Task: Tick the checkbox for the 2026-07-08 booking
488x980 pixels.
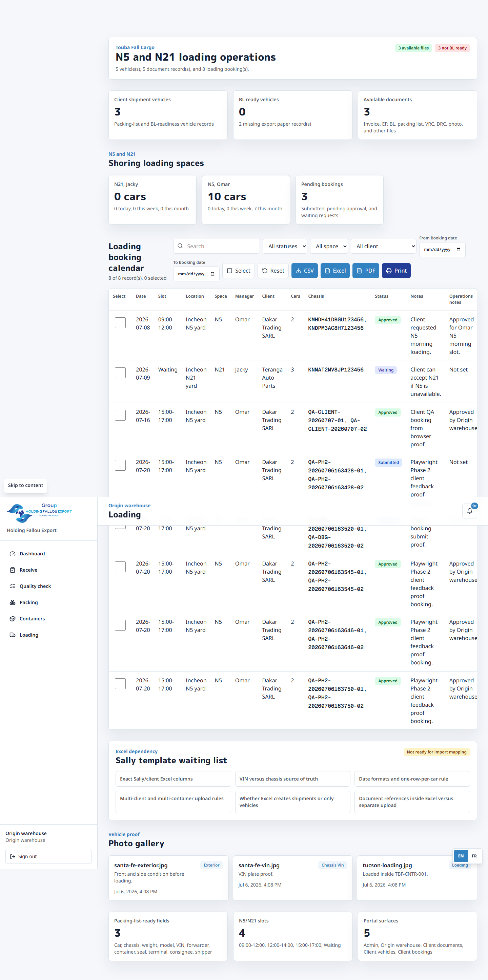Action: pos(120,323)
